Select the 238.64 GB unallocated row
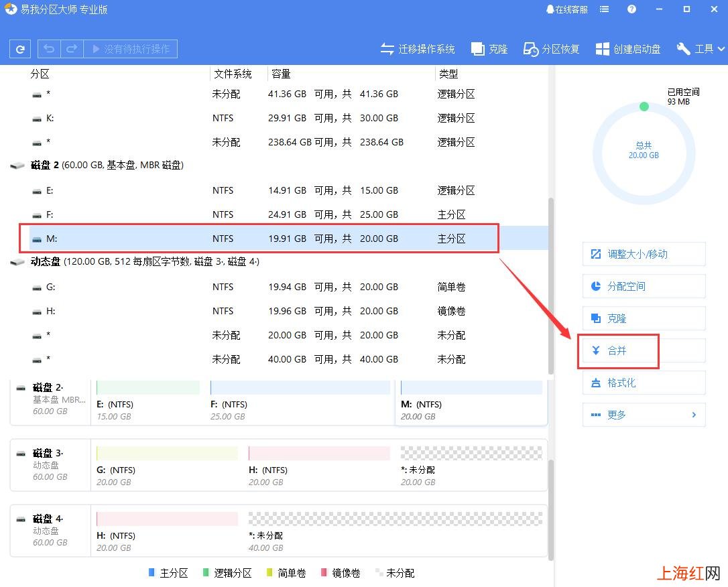 [x=288, y=142]
